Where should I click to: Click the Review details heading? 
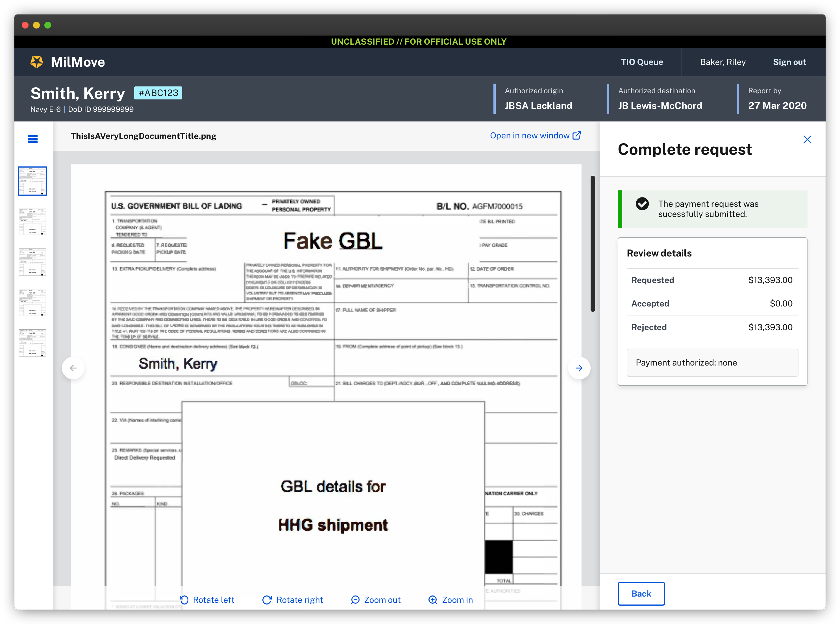coord(659,253)
